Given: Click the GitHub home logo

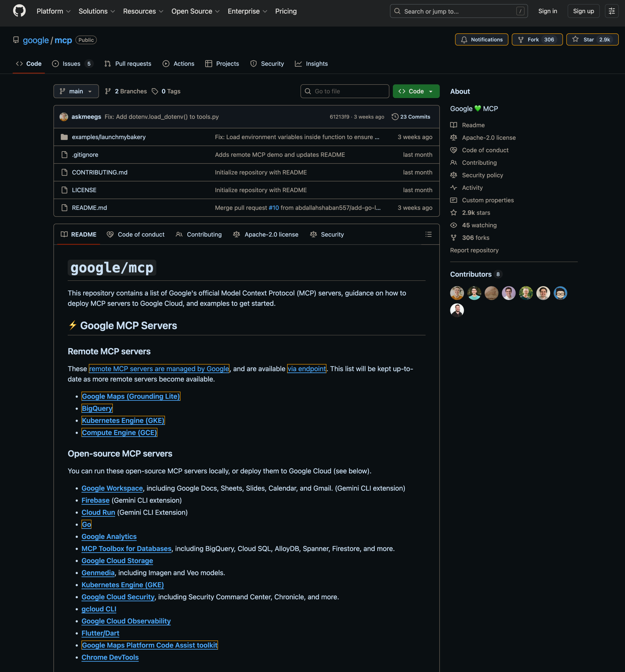Looking at the screenshot, I should (19, 11).
